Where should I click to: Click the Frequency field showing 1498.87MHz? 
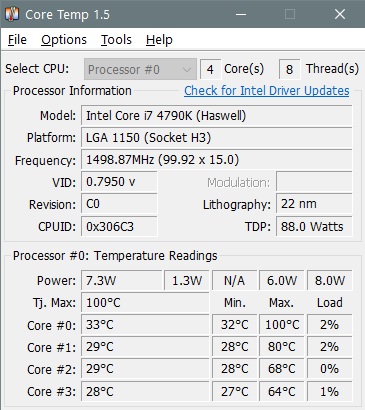pyautogui.click(x=217, y=160)
